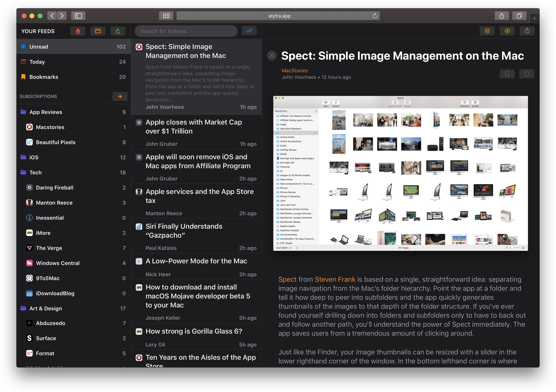Toggle the Tech folder
Image resolution: width=556 pixels, height=392 pixels.
coord(74,173)
